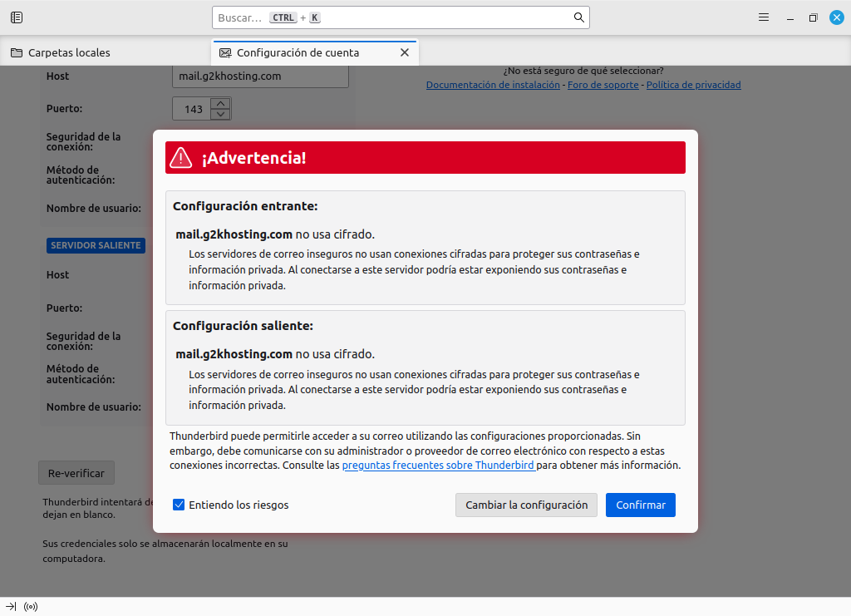Image resolution: width=851 pixels, height=616 pixels.
Task: Click the spaces toolbar toggle icon
Action: point(17,17)
